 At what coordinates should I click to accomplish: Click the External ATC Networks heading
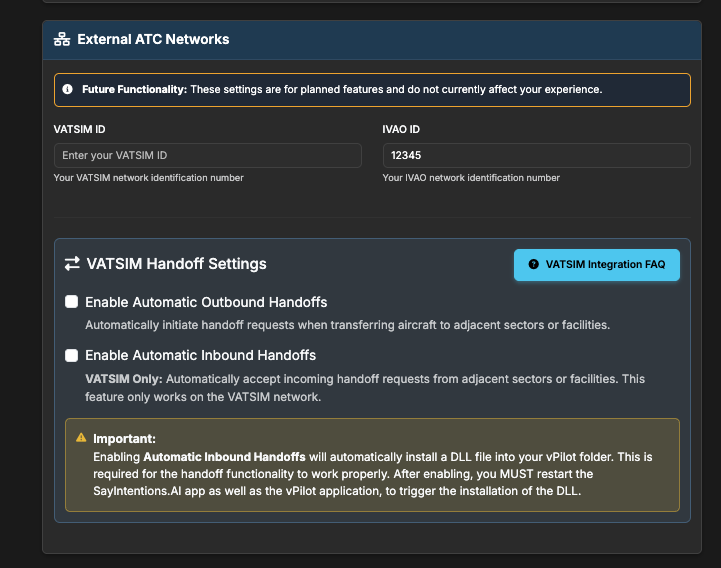pos(153,40)
